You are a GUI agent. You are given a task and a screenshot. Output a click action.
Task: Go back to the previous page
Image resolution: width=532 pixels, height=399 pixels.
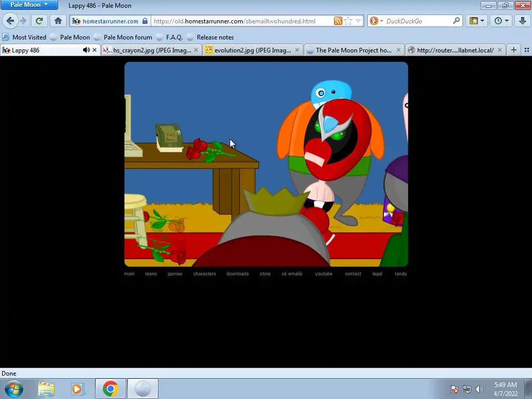[x=10, y=21]
